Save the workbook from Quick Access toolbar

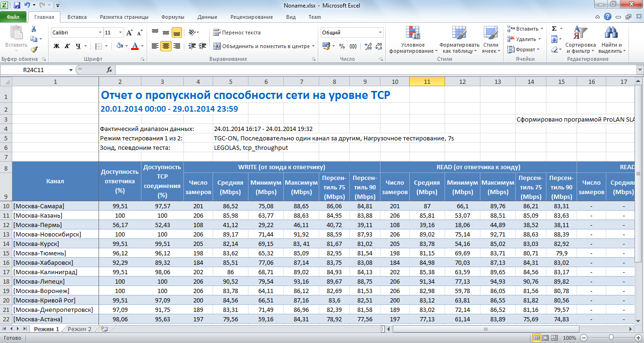(x=17, y=5)
